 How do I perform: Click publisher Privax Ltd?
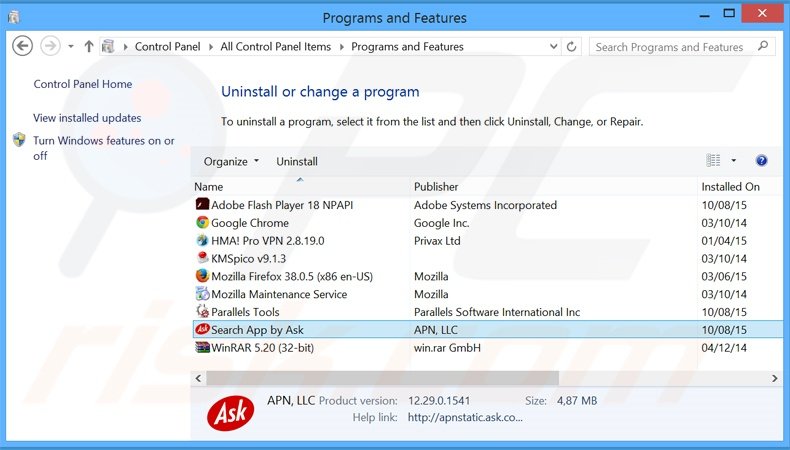(x=437, y=241)
